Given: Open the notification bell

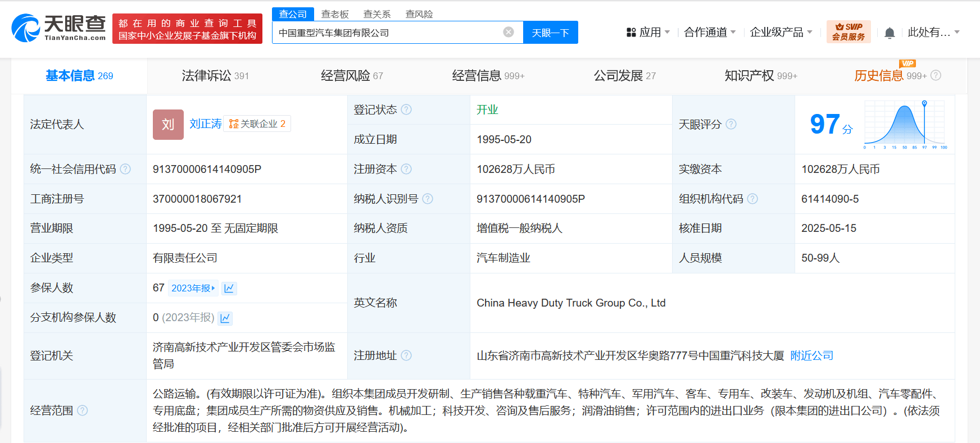Looking at the screenshot, I should (890, 33).
